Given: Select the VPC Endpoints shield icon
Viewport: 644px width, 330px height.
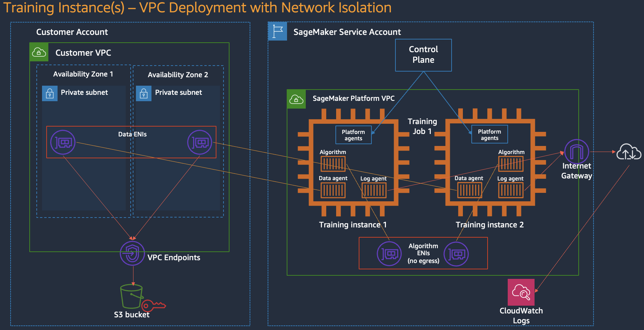Looking at the screenshot, I should [x=132, y=253].
